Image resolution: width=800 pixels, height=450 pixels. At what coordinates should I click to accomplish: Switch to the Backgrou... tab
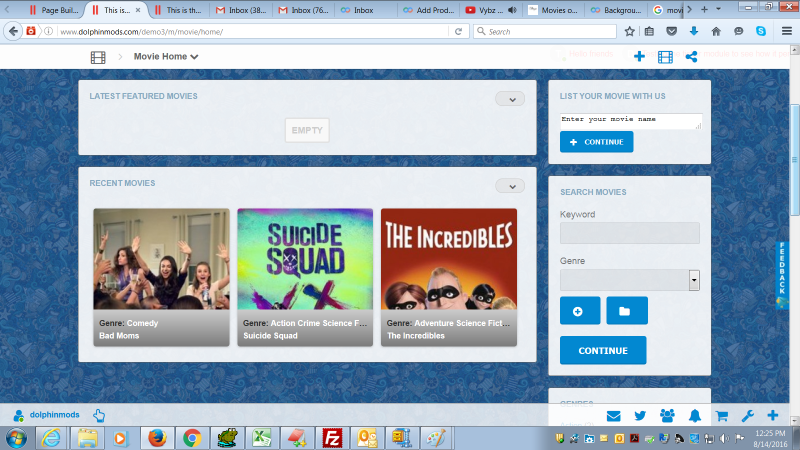[x=616, y=10]
